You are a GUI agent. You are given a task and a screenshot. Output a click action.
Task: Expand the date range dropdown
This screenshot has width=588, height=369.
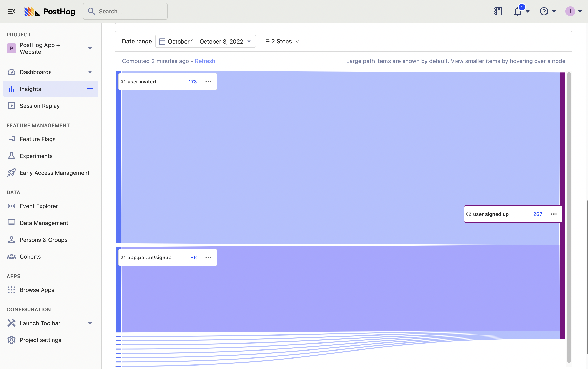pyautogui.click(x=205, y=41)
